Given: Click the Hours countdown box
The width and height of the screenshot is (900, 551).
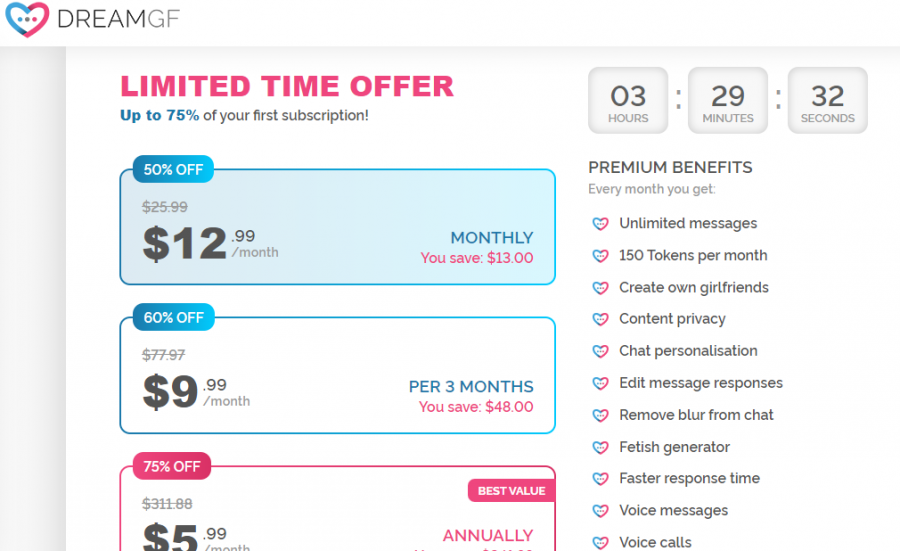Looking at the screenshot, I should pyautogui.click(x=628, y=100).
